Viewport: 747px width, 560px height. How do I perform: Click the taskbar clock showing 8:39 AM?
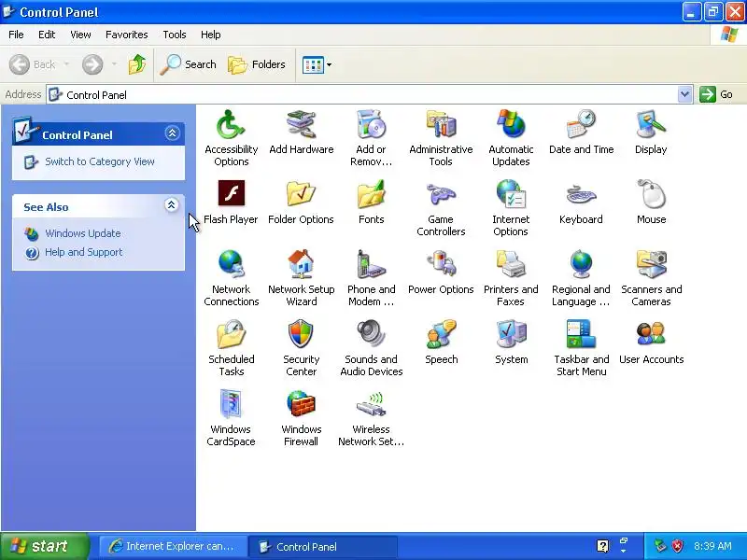click(712, 546)
